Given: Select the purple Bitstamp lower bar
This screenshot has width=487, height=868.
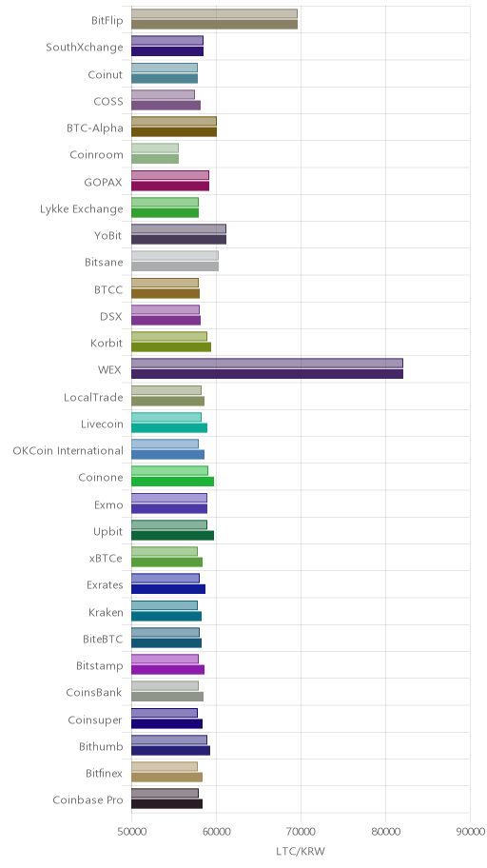Looking at the screenshot, I should (168, 670).
